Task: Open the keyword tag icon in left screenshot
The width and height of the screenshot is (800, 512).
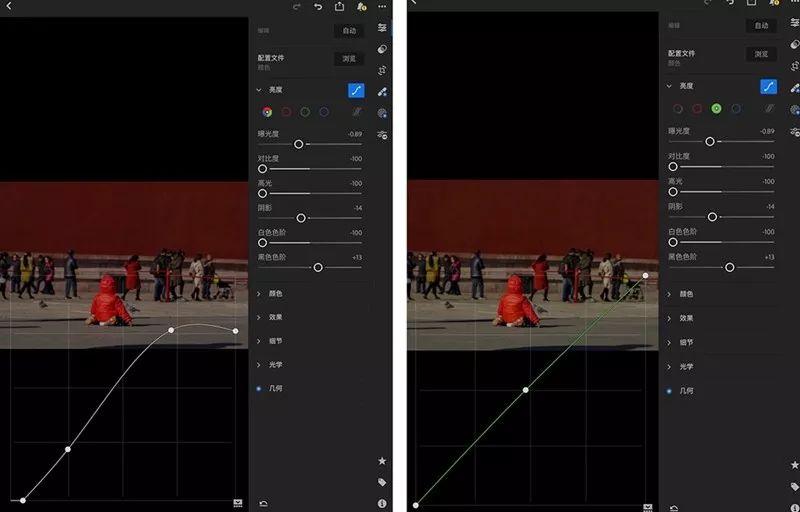Action: click(382, 482)
